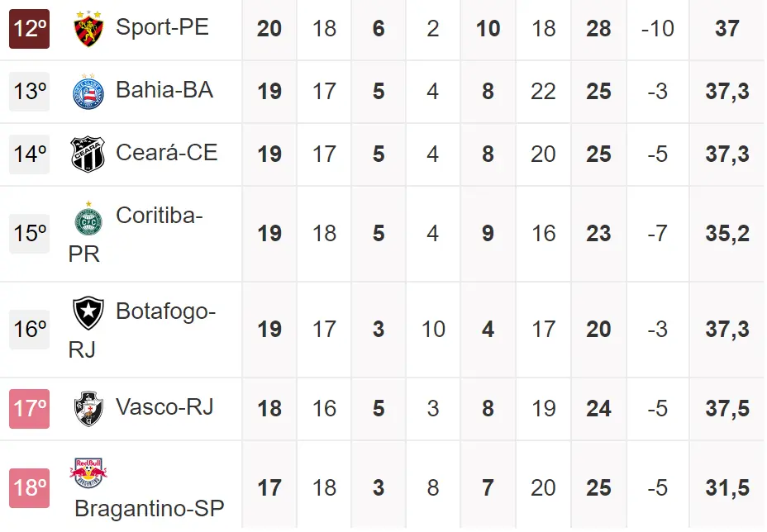
Task: Open the Bahia-BA team link
Action: point(164,89)
